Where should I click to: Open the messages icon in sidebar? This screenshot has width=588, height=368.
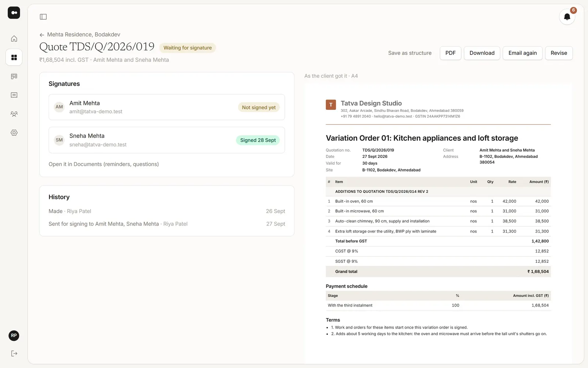click(x=14, y=95)
